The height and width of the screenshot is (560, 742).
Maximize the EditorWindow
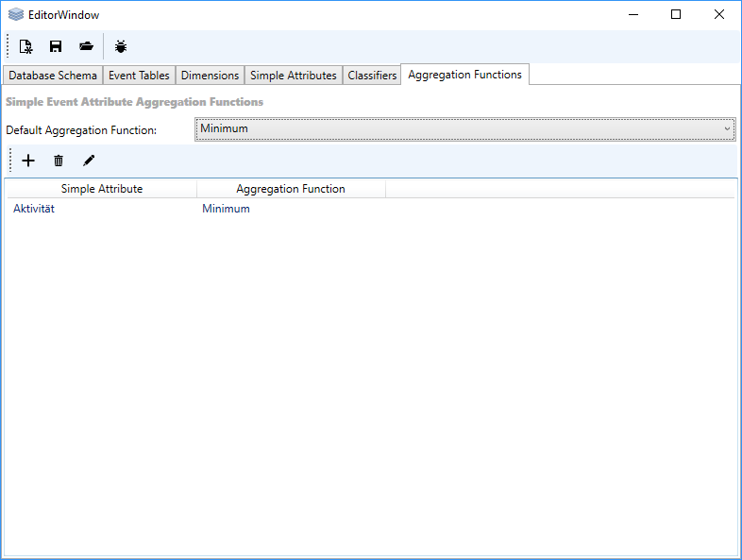pyautogui.click(x=675, y=14)
